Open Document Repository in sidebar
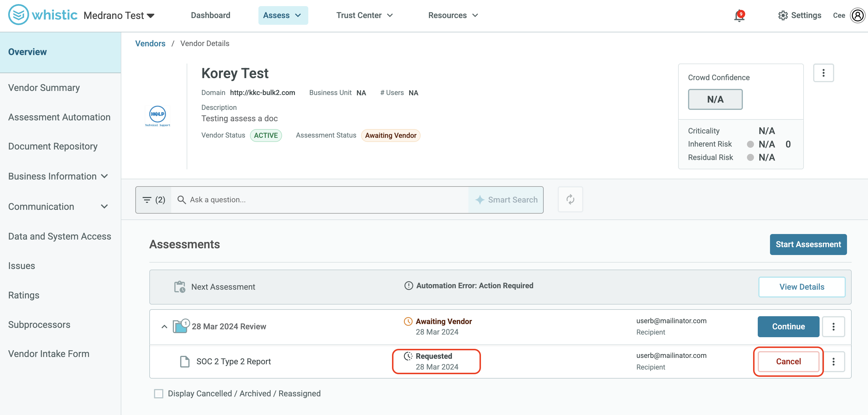 (53, 146)
